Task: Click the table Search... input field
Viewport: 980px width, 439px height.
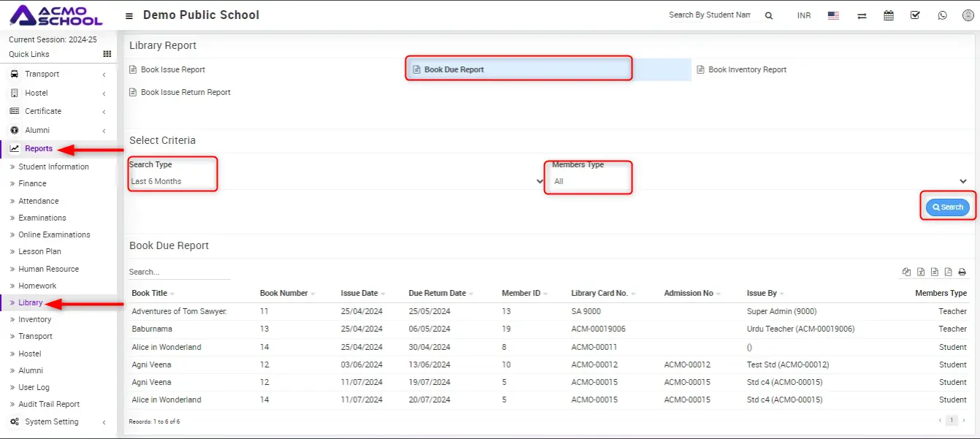Action: (x=179, y=272)
